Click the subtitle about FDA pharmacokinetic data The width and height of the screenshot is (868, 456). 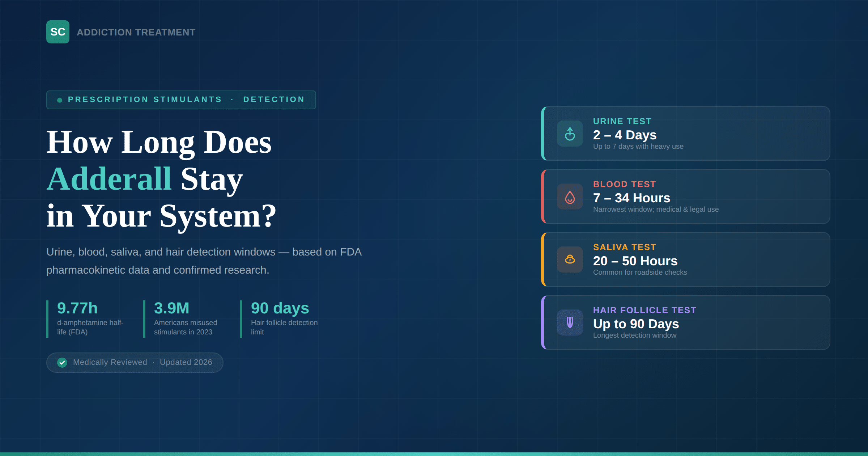(204, 261)
